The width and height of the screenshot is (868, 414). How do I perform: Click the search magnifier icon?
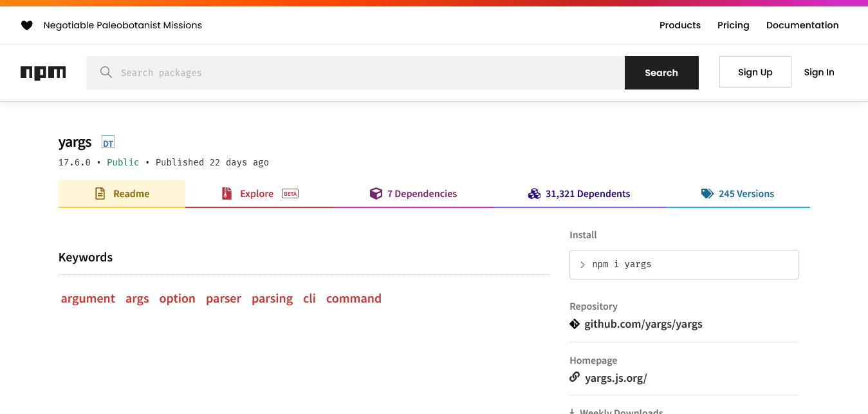106,73
